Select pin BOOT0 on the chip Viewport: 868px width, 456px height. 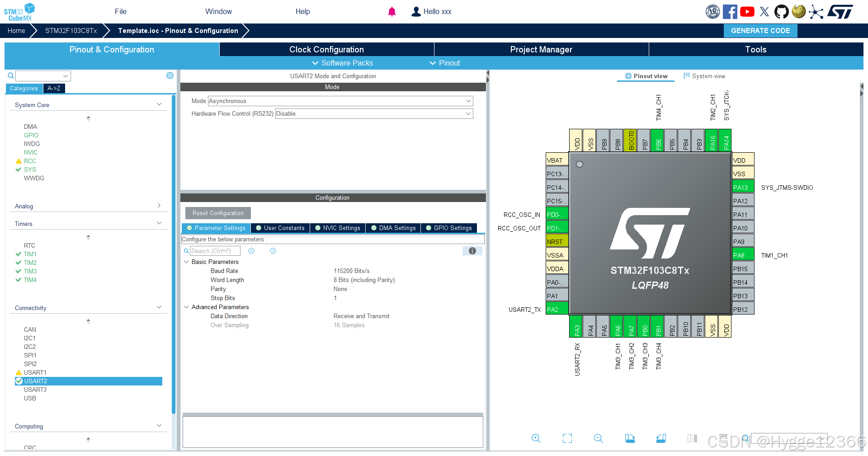click(x=630, y=140)
